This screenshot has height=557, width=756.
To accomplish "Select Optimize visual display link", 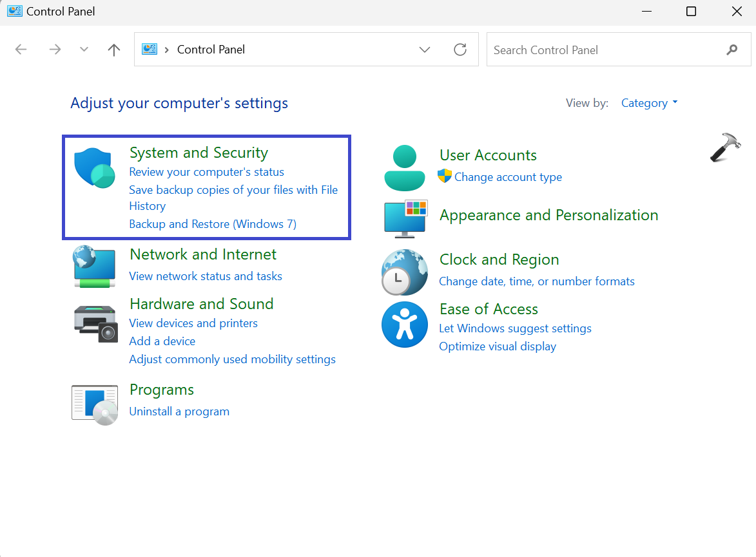I will [498, 346].
